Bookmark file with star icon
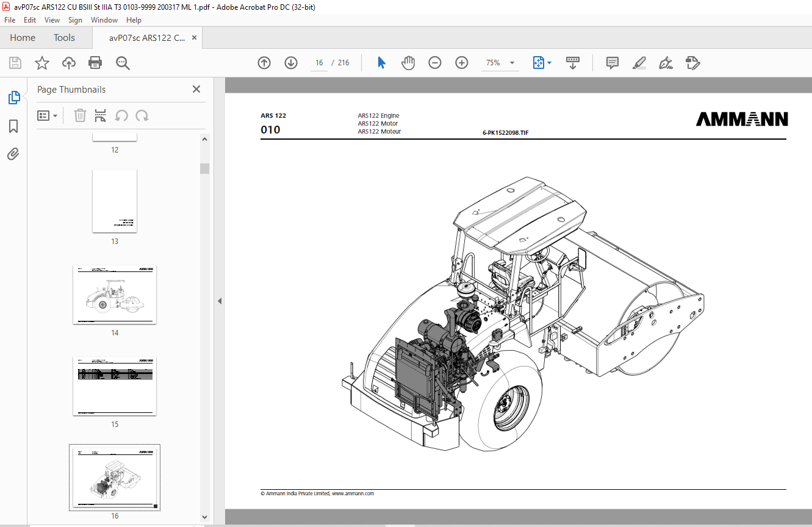This screenshot has width=812, height=527. (x=42, y=63)
